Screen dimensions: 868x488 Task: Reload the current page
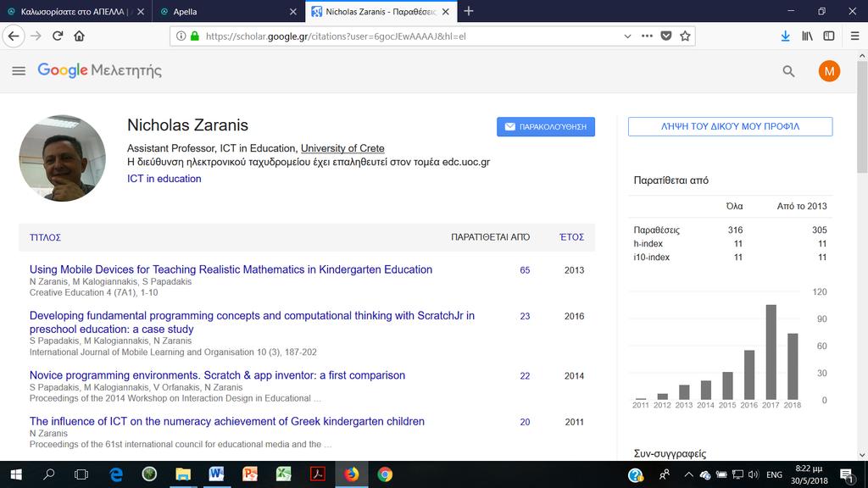pos(58,36)
